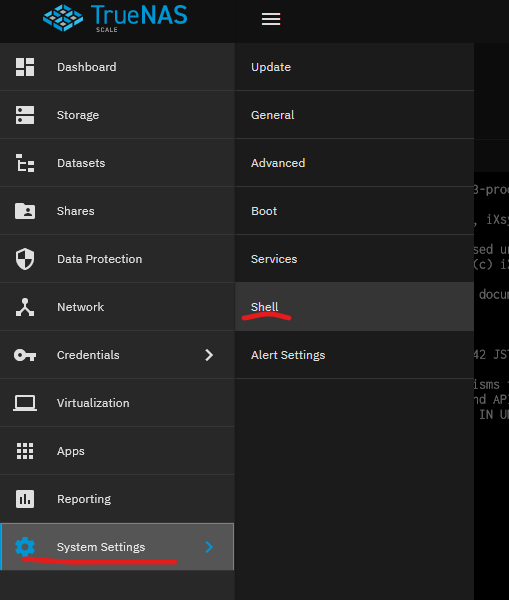Click the TrueNAS SCALE logo
Screen dimensions: 509x600
pos(115,18)
